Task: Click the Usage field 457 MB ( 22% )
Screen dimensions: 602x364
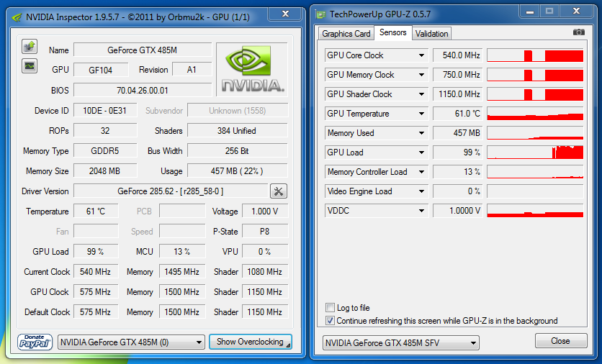Action: pos(237,170)
